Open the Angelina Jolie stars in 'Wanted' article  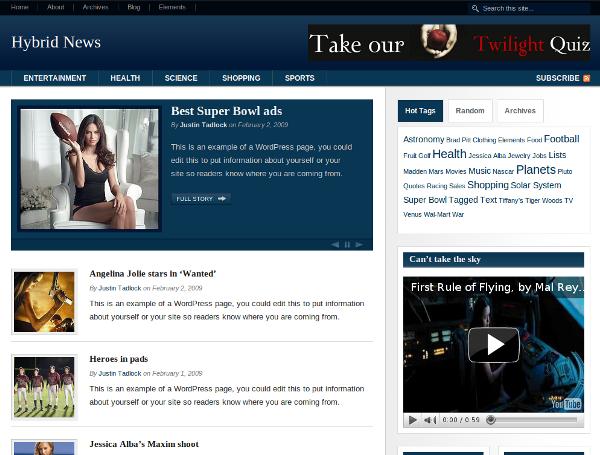pos(153,274)
